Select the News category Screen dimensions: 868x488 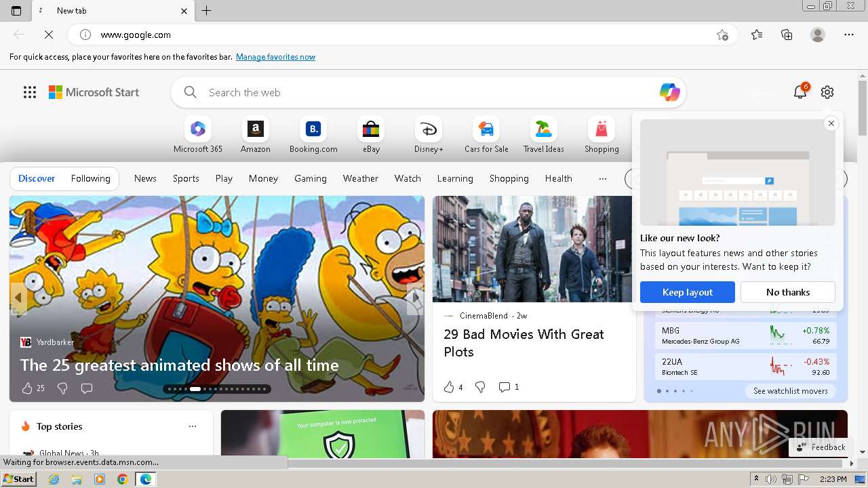(145, 178)
